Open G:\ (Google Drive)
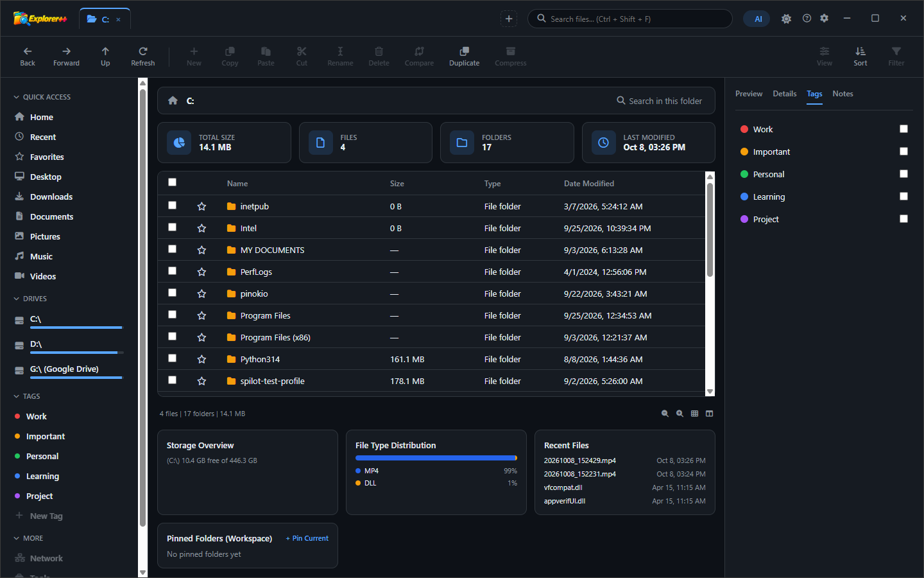Viewport: 924px width, 578px height. pos(69,370)
